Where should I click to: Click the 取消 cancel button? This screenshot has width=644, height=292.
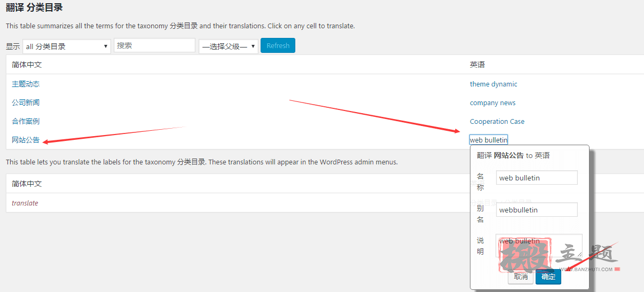pos(521,277)
